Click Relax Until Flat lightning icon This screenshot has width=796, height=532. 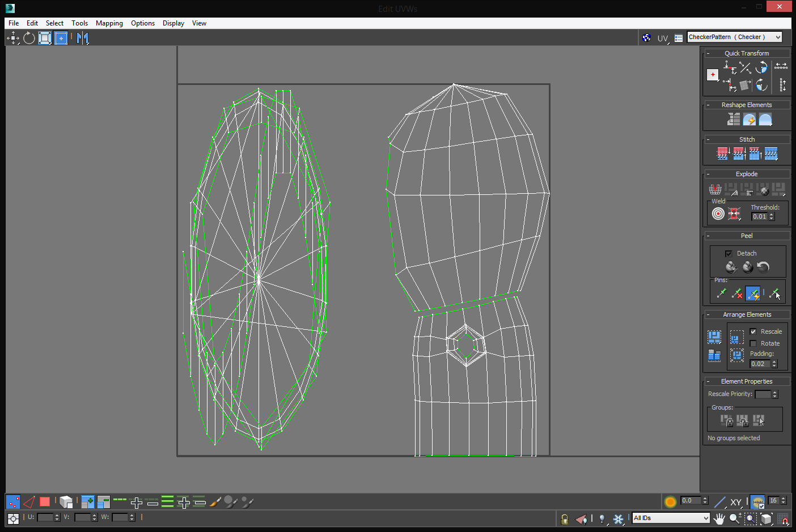click(x=750, y=119)
